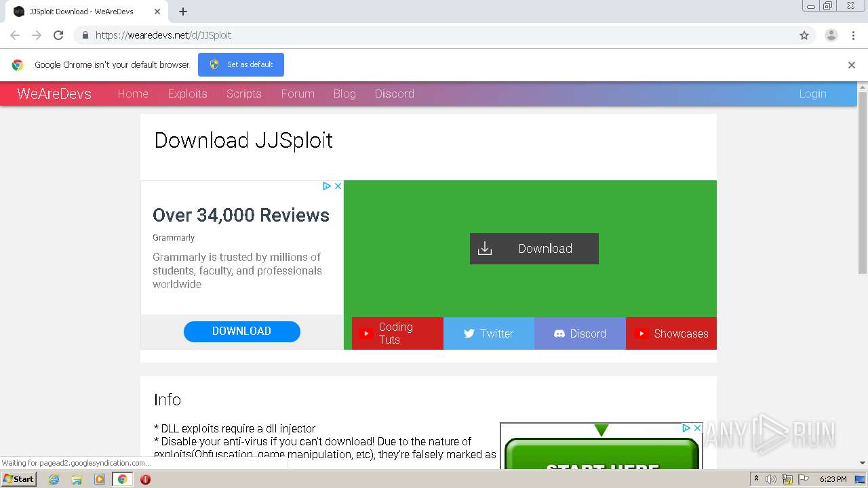Click the padlock site info icon
Image resolution: width=868 pixels, height=488 pixels.
pos(85,35)
